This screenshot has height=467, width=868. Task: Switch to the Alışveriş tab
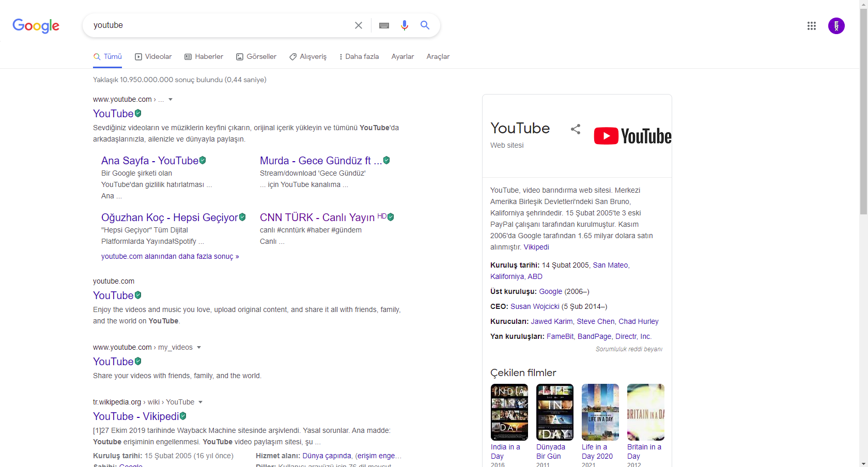(308, 56)
